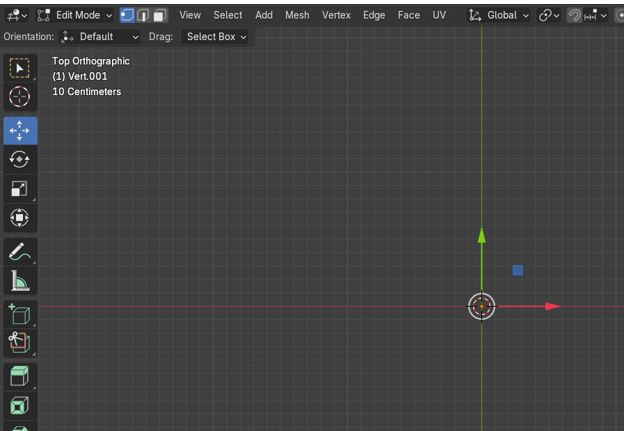Open the UV menu
Screen dimensions: 624x431
click(x=439, y=15)
